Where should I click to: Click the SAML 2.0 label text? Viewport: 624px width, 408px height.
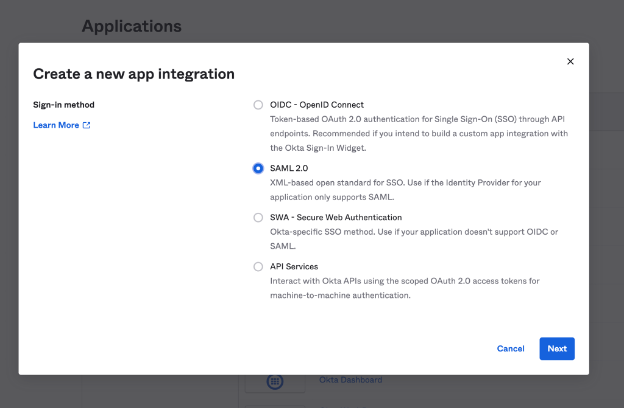pos(290,168)
